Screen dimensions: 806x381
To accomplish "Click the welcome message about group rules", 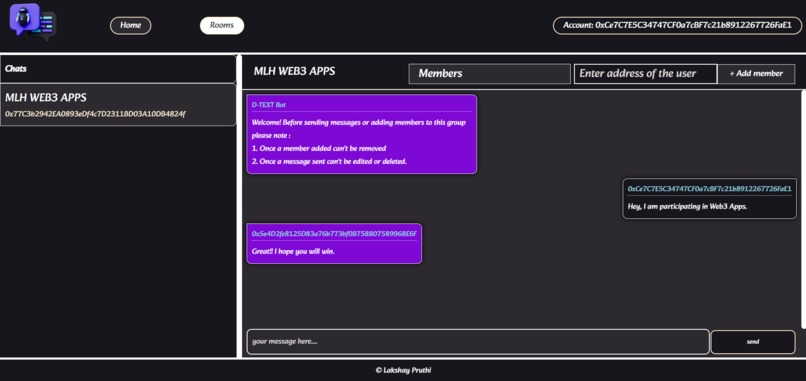I will pos(361,134).
